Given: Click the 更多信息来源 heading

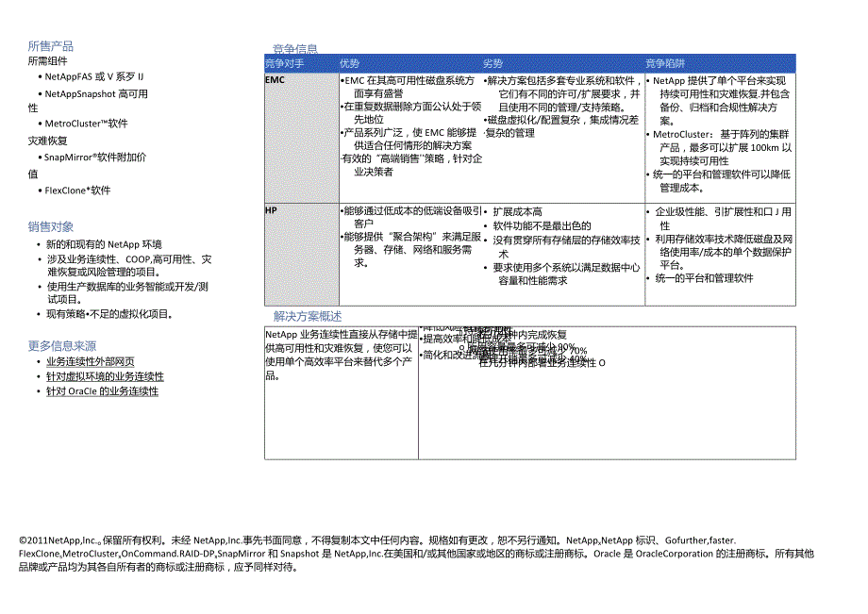Looking at the screenshot, I should tap(62, 346).
